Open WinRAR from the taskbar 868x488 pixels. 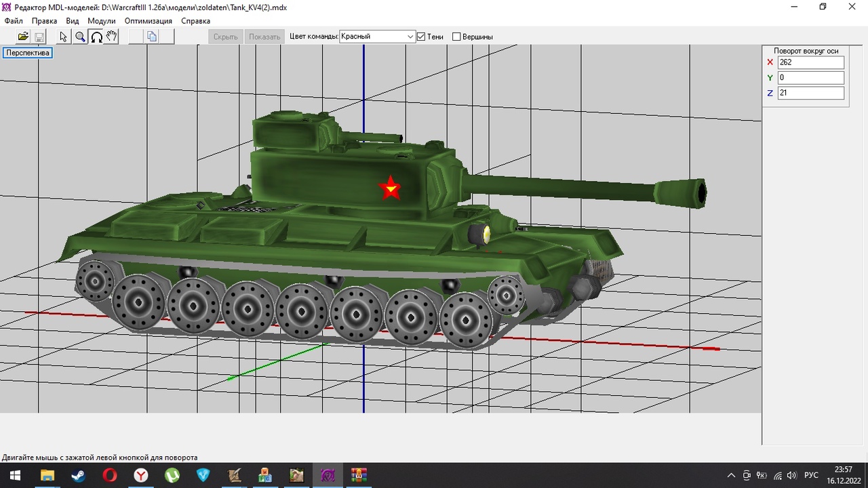point(359,475)
